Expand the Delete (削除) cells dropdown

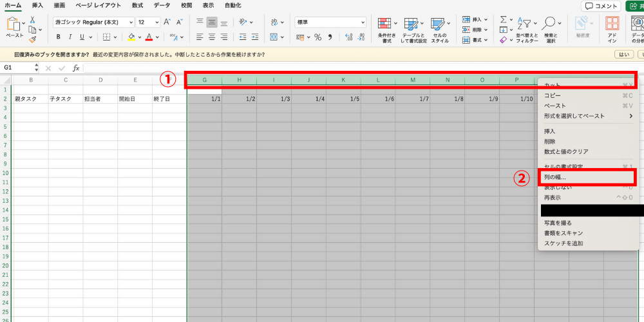pyautogui.click(x=486, y=30)
